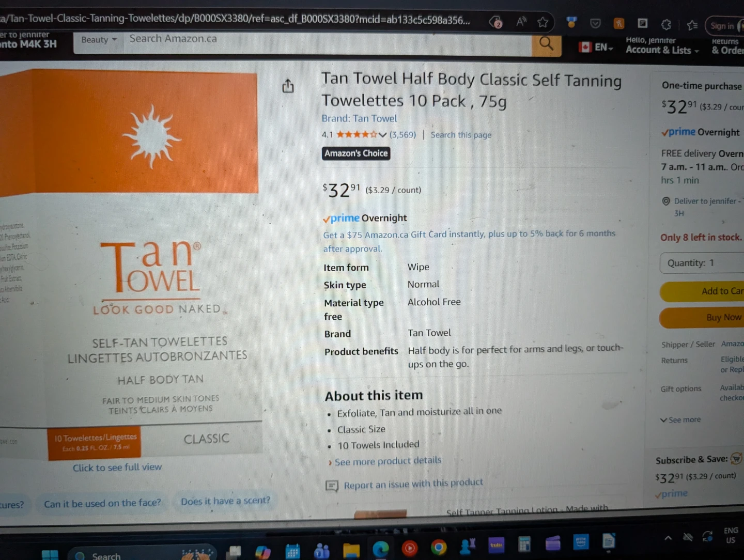
Task: Launch Google Chrome from the taskbar
Action: pyautogui.click(x=439, y=548)
